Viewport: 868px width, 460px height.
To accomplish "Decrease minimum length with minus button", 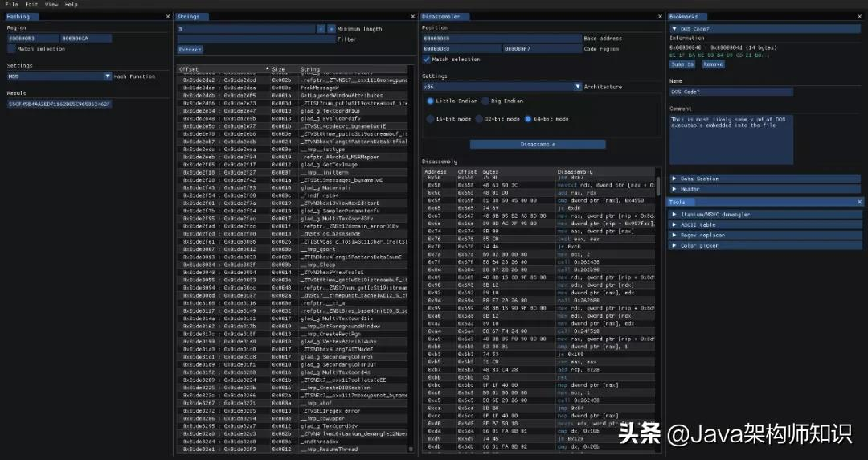I will pyautogui.click(x=321, y=29).
